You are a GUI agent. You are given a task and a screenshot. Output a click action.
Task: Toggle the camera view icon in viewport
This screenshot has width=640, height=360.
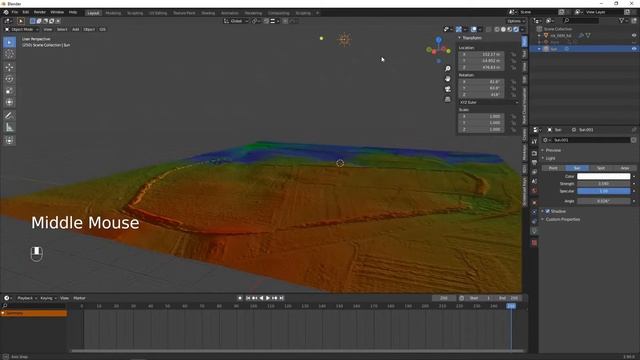point(448,89)
